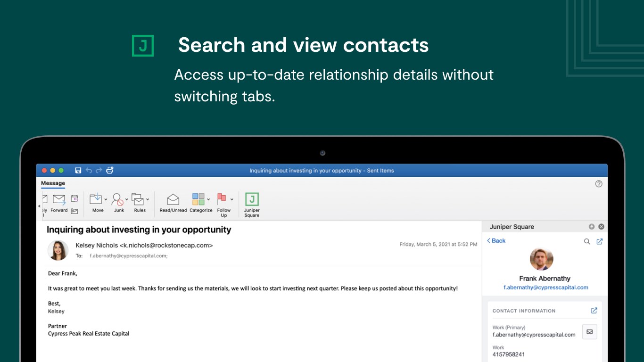Click the ribbon scroll-left arrow
This screenshot has height=362, width=644.
pyautogui.click(x=39, y=206)
